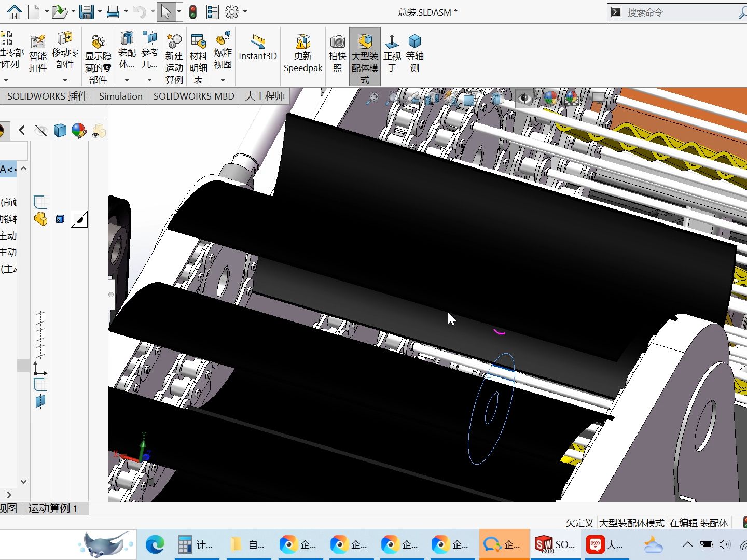Open the Select tool dropdown arrow

[x=179, y=11]
